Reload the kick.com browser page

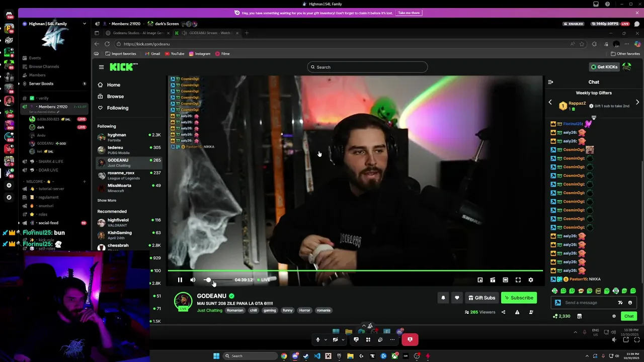107,44
